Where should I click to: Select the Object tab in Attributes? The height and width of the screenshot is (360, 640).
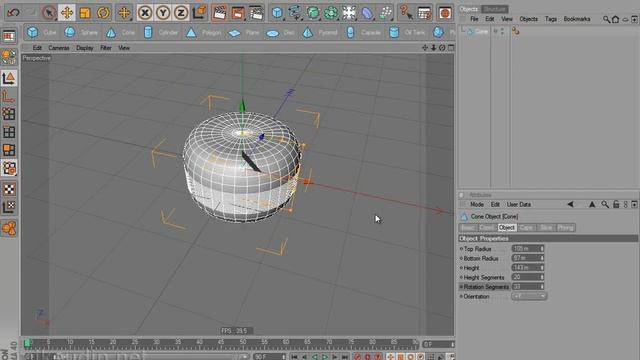(x=507, y=228)
